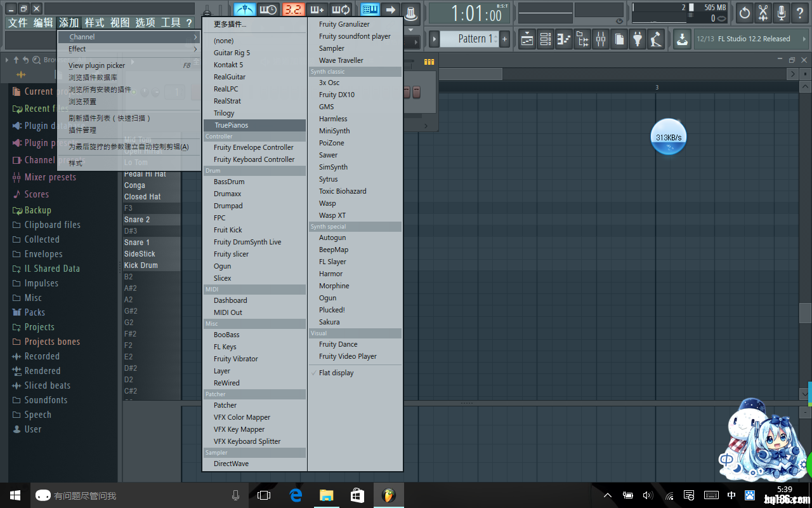Screen dimensions: 812x508
Task: Click the browser audio waveform icon
Action: point(21,74)
